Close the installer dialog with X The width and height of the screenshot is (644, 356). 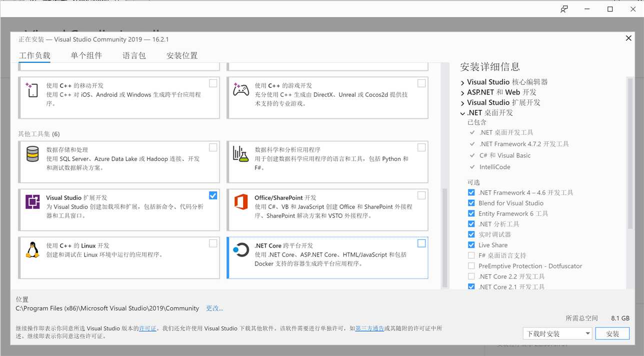pos(628,38)
